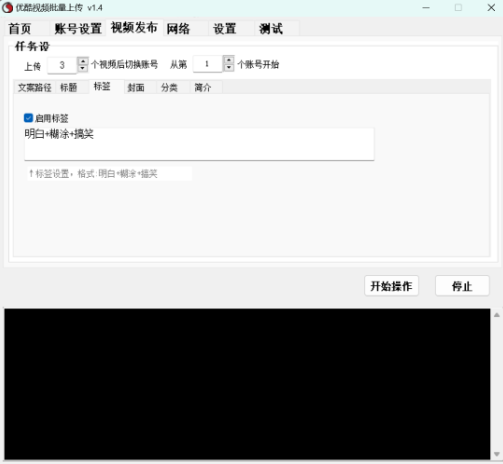Minimize the 优酷视频批量上传 window
The image size is (503, 464).
426,8
